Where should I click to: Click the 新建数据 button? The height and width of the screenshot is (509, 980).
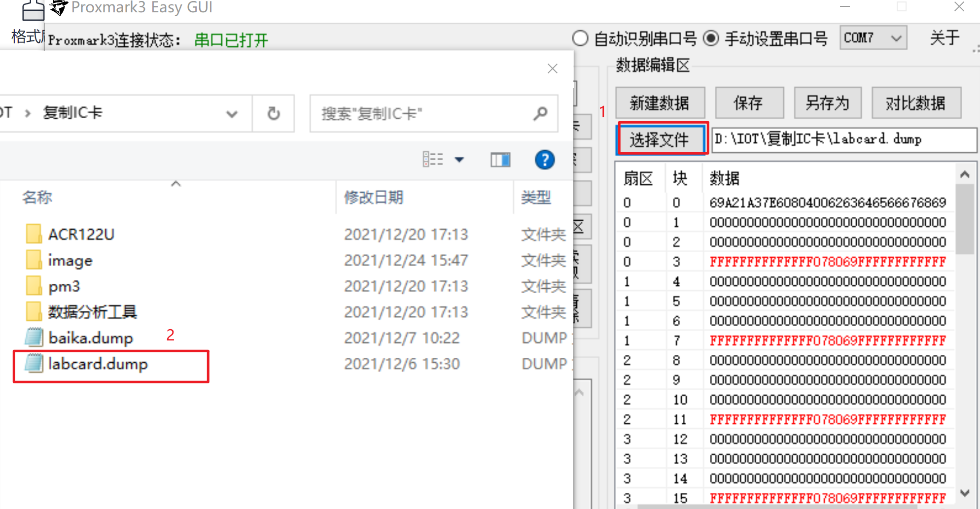tap(660, 102)
